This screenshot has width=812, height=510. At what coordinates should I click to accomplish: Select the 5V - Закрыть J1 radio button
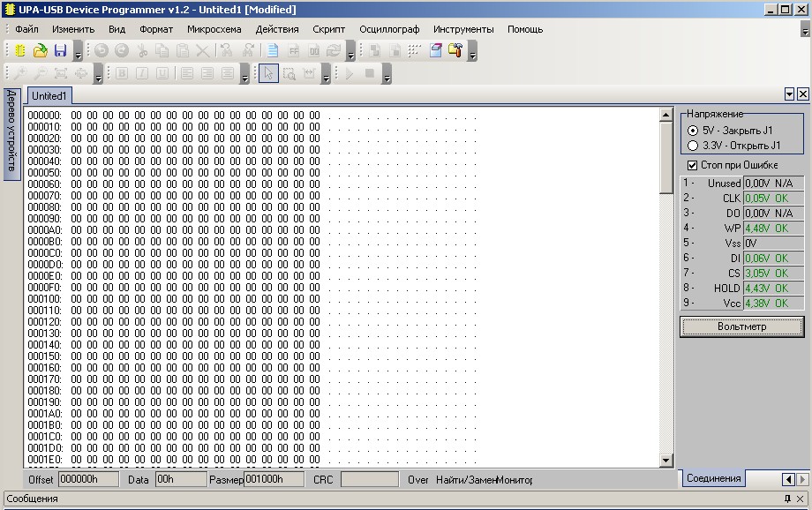pyautogui.click(x=693, y=131)
